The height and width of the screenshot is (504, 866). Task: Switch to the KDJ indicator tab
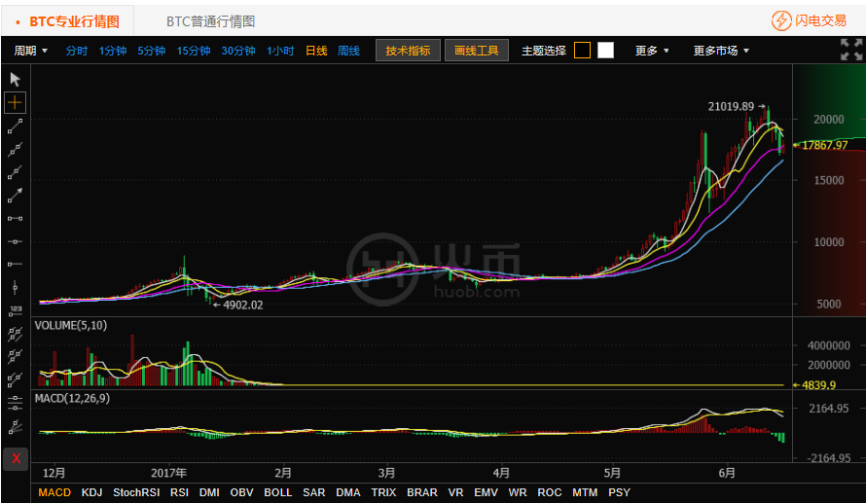coord(91,492)
